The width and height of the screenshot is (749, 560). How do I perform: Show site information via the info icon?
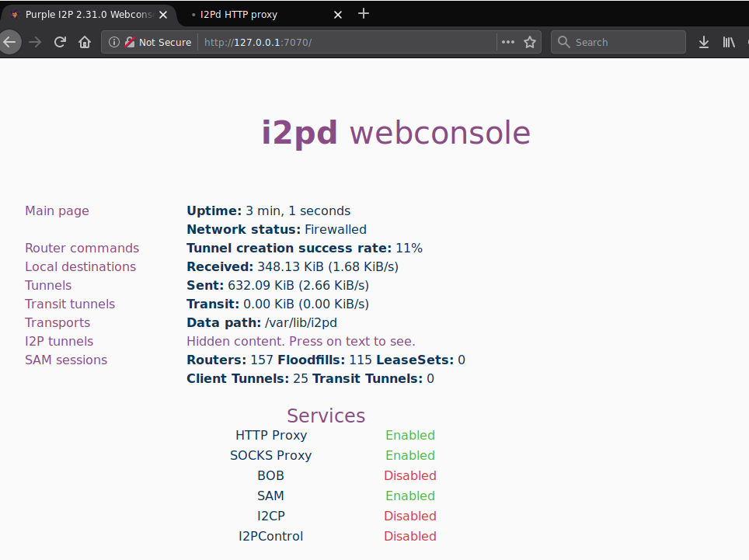coord(113,42)
